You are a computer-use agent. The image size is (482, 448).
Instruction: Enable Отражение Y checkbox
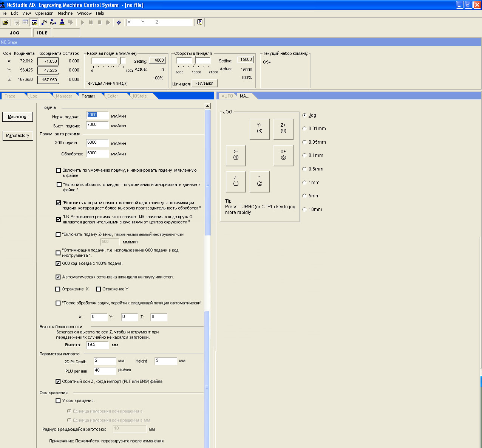click(x=99, y=289)
